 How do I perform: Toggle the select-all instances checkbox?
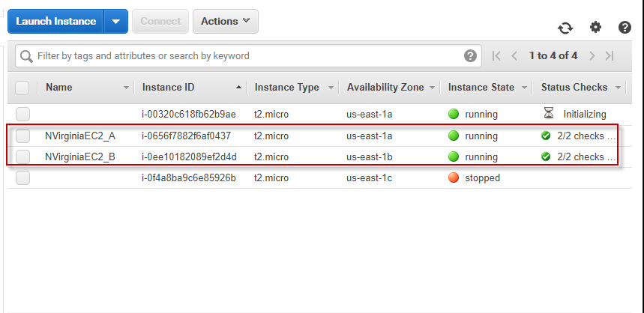coord(22,88)
